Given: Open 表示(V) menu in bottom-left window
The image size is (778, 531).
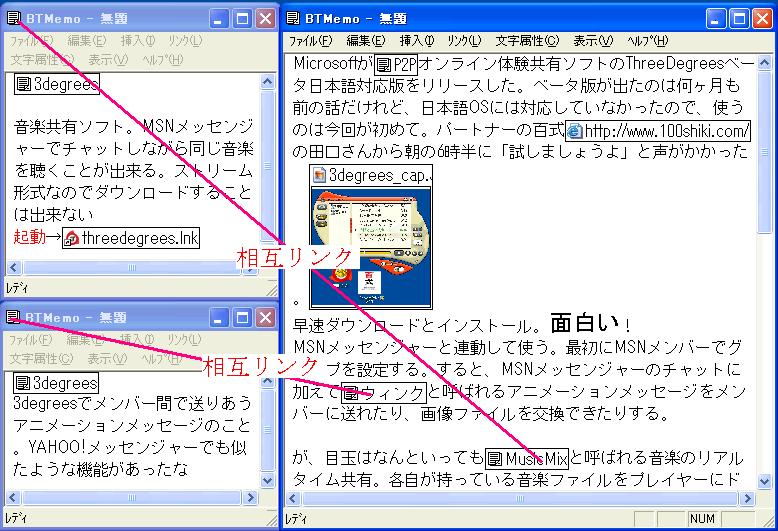Looking at the screenshot, I should pos(107,358).
